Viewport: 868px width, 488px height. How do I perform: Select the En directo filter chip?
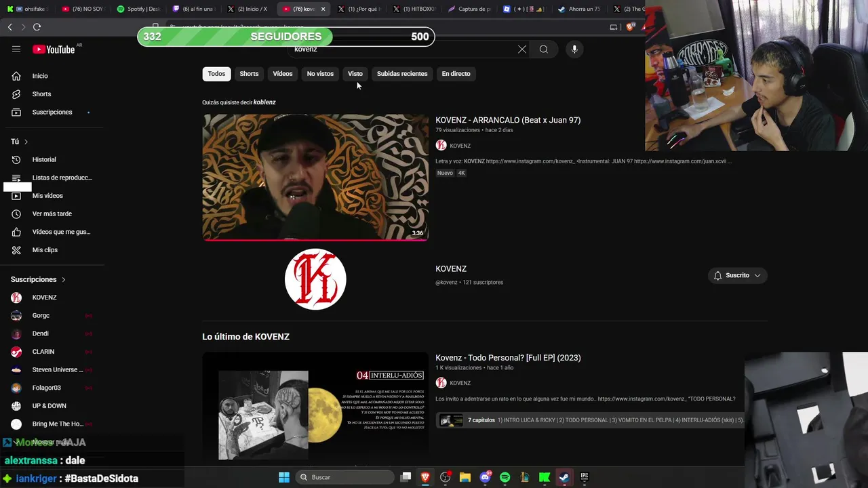point(456,74)
